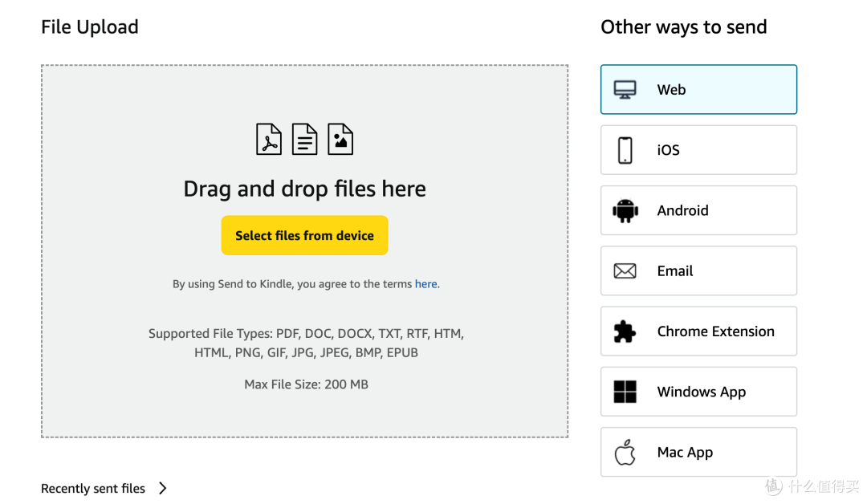
Task: Open the terms 'here' link
Action: pyautogui.click(x=425, y=284)
